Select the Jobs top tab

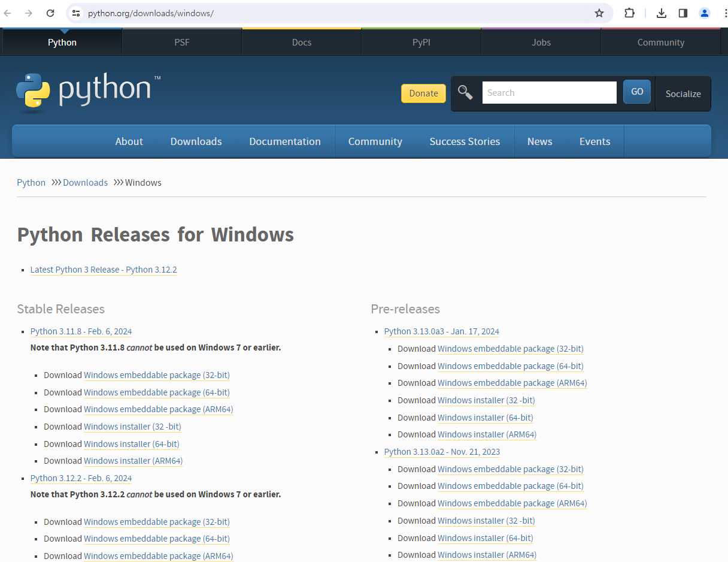pyautogui.click(x=541, y=43)
